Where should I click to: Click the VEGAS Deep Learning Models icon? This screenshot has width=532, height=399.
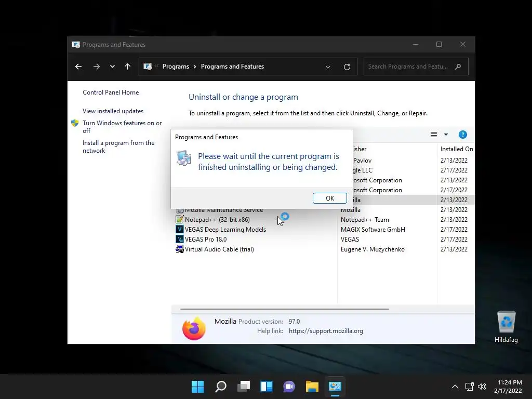(179, 229)
